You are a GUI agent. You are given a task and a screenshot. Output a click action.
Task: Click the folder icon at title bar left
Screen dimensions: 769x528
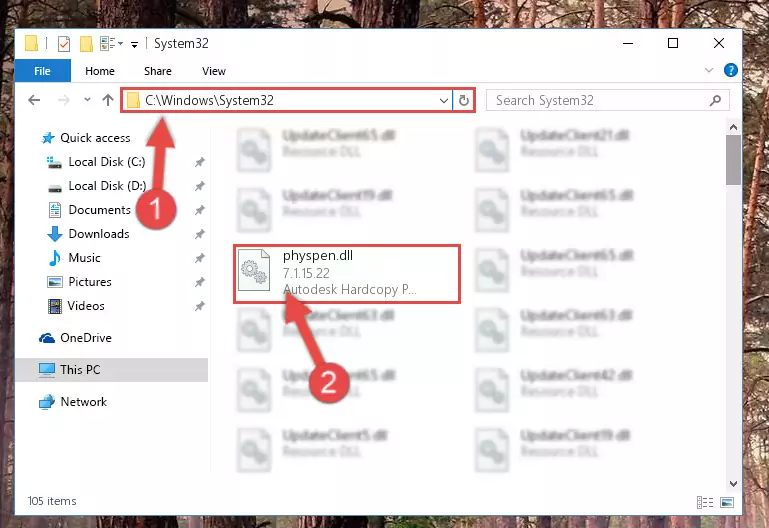click(31, 43)
